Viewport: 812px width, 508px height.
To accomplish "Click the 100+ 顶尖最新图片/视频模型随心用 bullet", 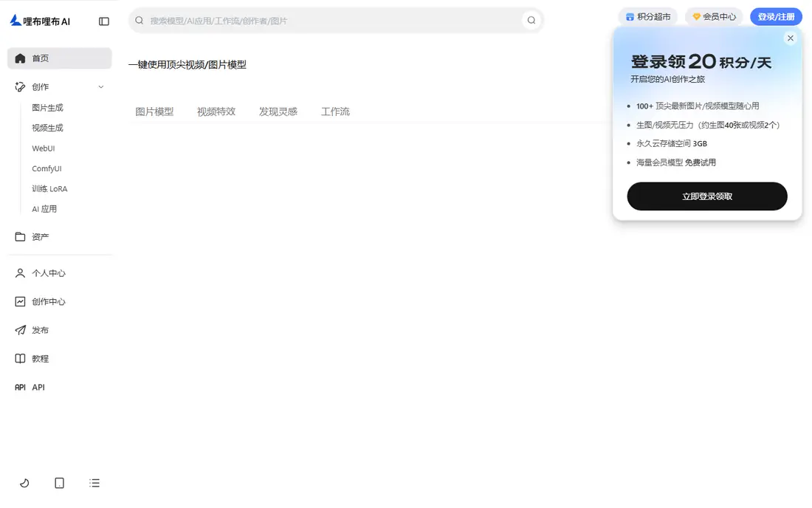I will [x=698, y=106].
